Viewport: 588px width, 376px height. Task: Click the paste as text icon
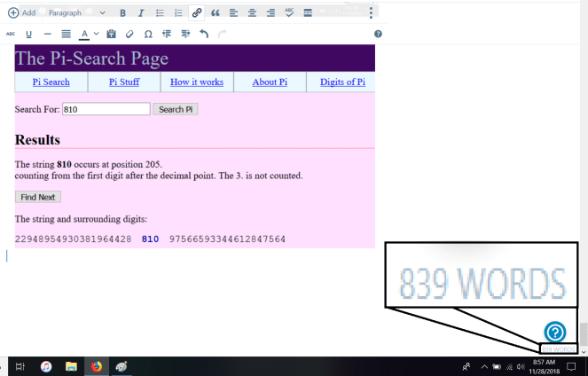click(x=111, y=34)
